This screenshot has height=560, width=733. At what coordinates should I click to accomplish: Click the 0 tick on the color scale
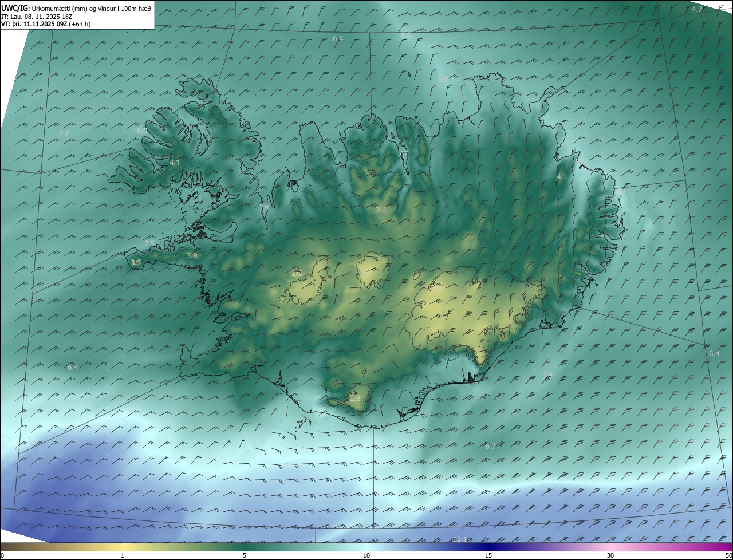pos(2,555)
